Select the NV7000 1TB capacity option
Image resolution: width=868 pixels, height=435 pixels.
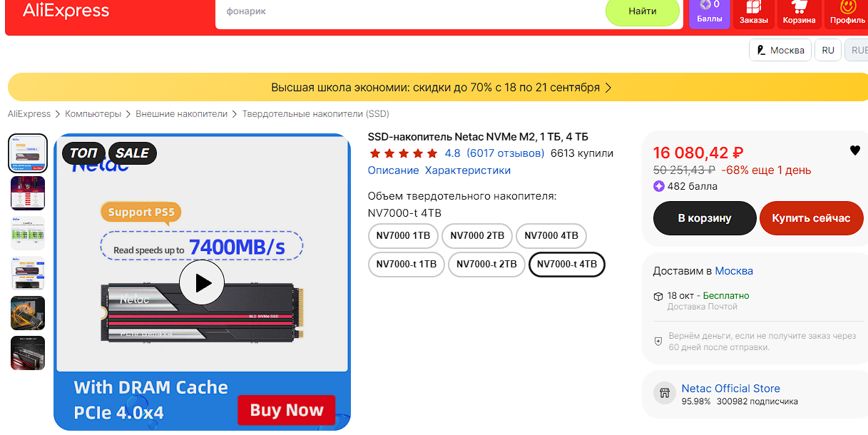[x=403, y=235]
